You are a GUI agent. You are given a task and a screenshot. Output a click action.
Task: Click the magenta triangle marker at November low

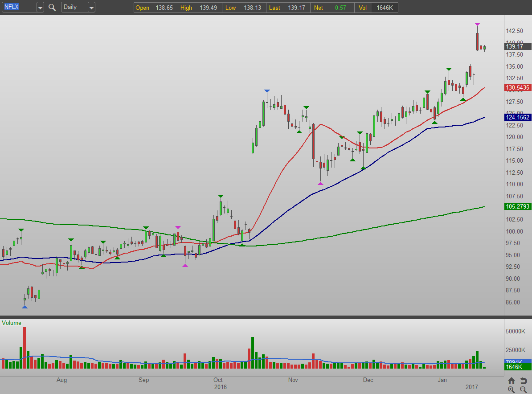(x=321, y=184)
